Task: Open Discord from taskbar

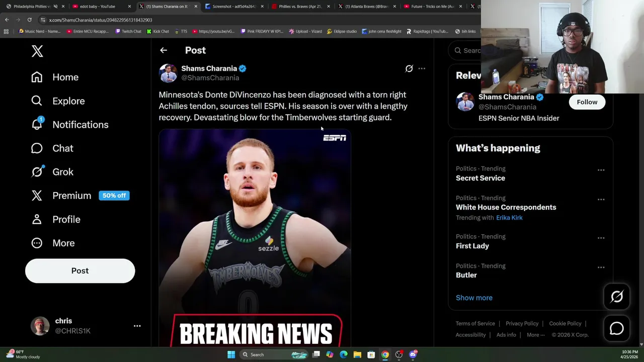Action: pos(413,355)
